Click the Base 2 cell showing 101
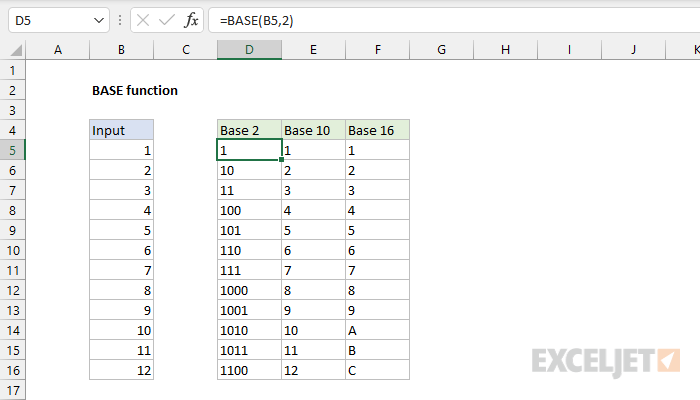 (x=250, y=230)
